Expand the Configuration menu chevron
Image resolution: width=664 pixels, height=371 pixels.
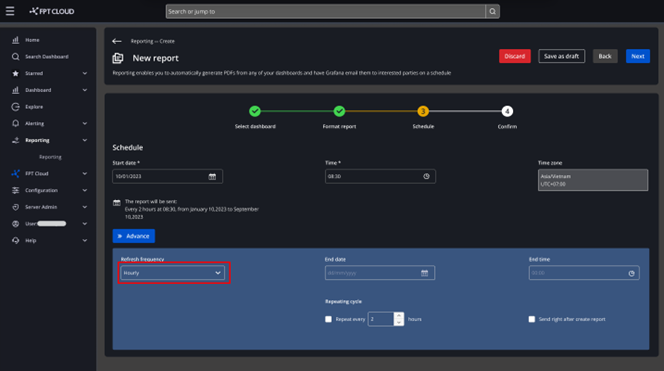tap(85, 191)
